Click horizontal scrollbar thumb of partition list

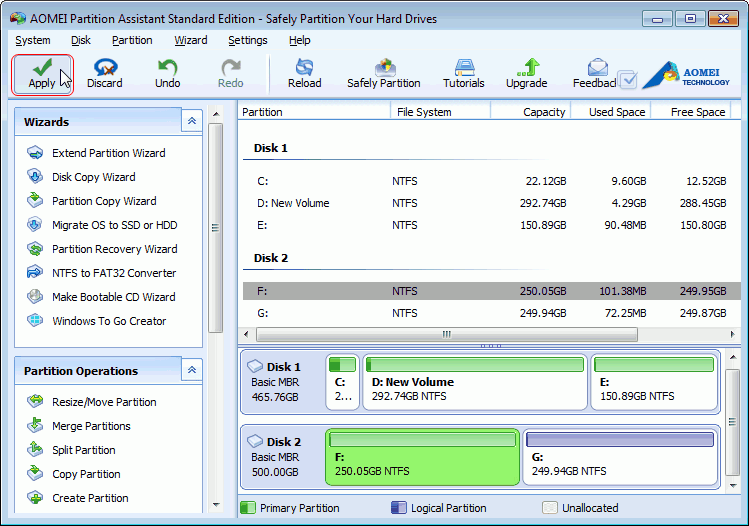447,334
